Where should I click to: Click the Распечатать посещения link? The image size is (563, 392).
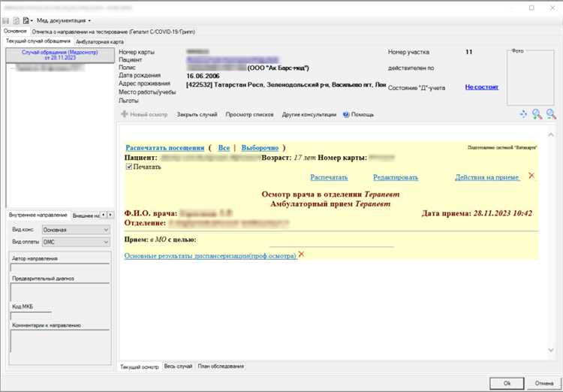point(165,148)
